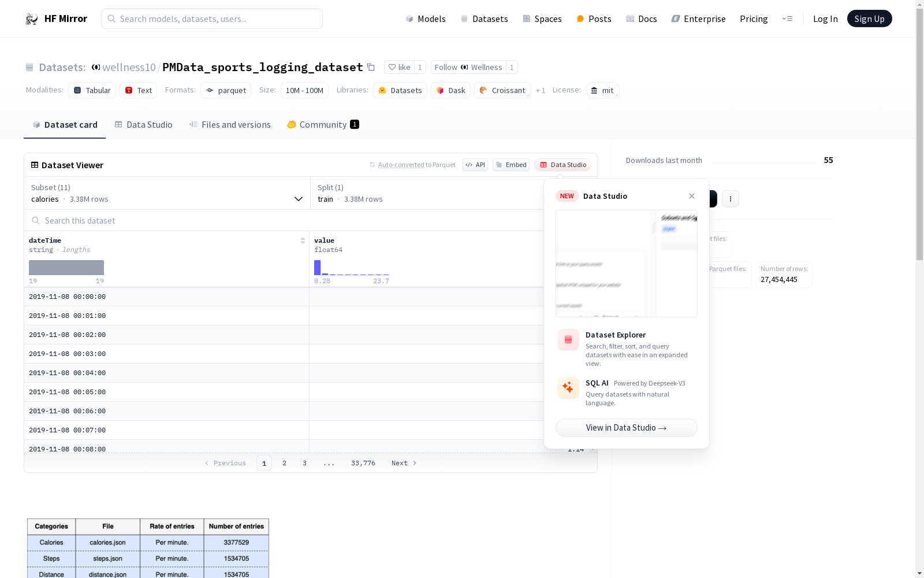The width and height of the screenshot is (924, 578).
Task: Open the Files and versions tab
Action: point(230,125)
